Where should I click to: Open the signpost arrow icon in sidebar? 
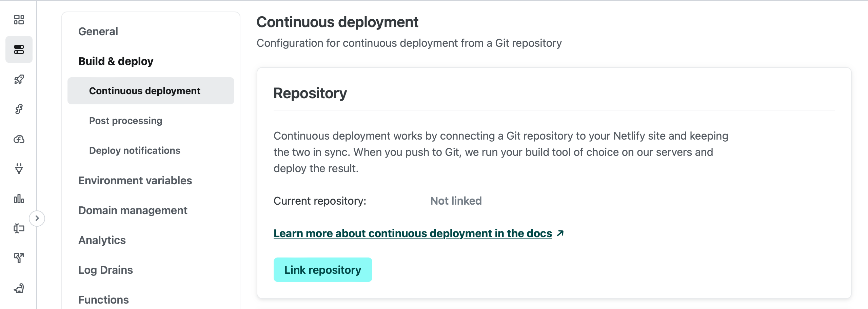(x=19, y=258)
